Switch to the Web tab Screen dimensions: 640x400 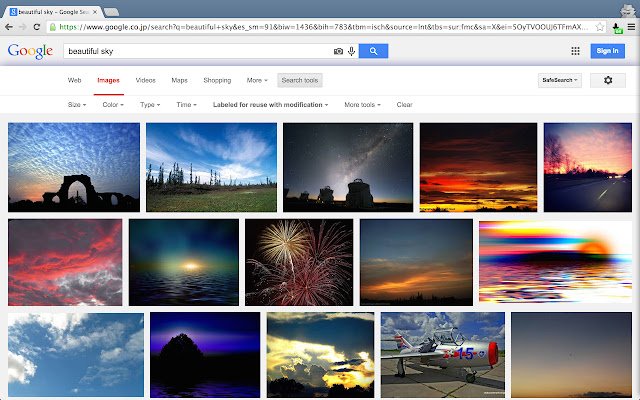coord(74,80)
